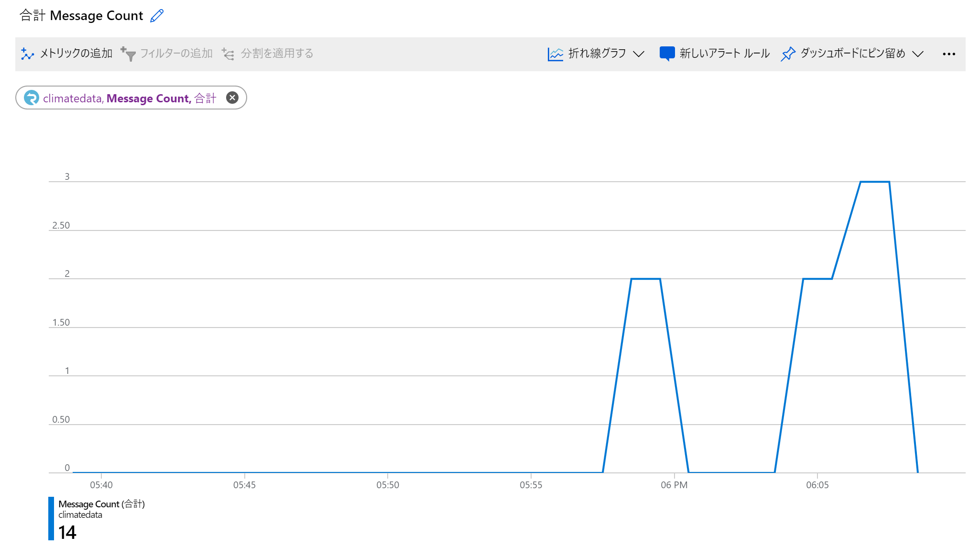Remove the climatedata Message Count metric chip
The image size is (980, 558).
click(x=232, y=98)
